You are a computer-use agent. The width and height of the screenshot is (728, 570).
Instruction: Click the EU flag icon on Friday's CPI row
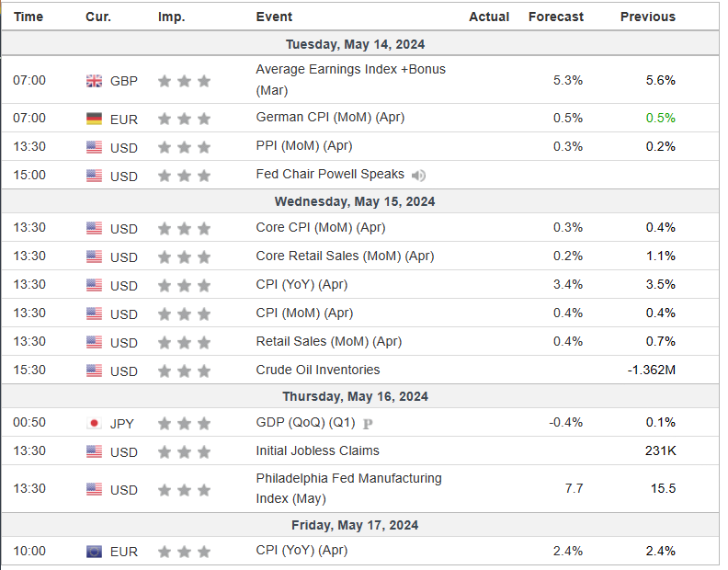[x=94, y=552]
